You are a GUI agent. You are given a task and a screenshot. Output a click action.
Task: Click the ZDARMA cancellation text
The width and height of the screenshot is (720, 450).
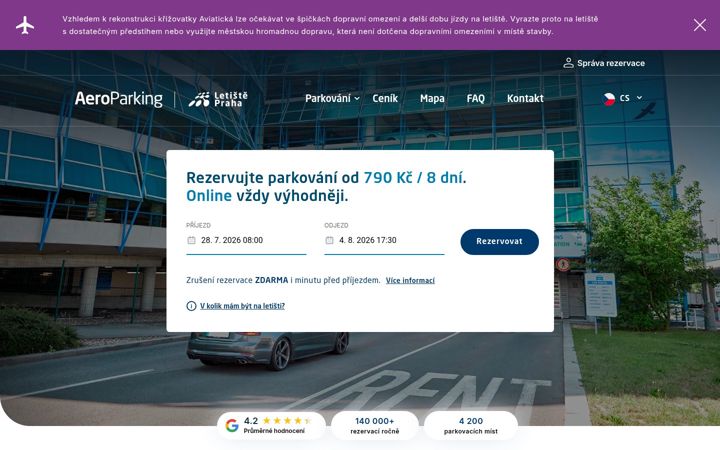pos(271,280)
